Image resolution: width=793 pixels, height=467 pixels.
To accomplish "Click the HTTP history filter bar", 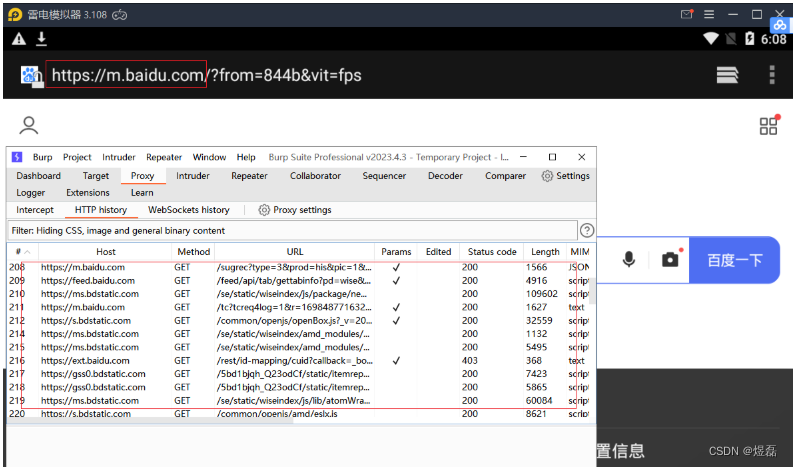I will [x=292, y=230].
